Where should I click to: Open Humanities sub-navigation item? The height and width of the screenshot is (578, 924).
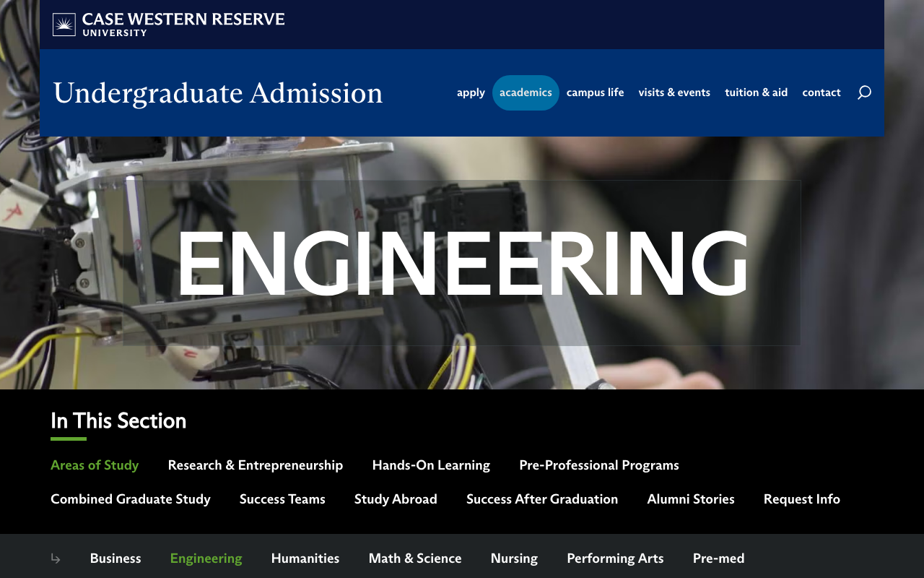point(305,558)
